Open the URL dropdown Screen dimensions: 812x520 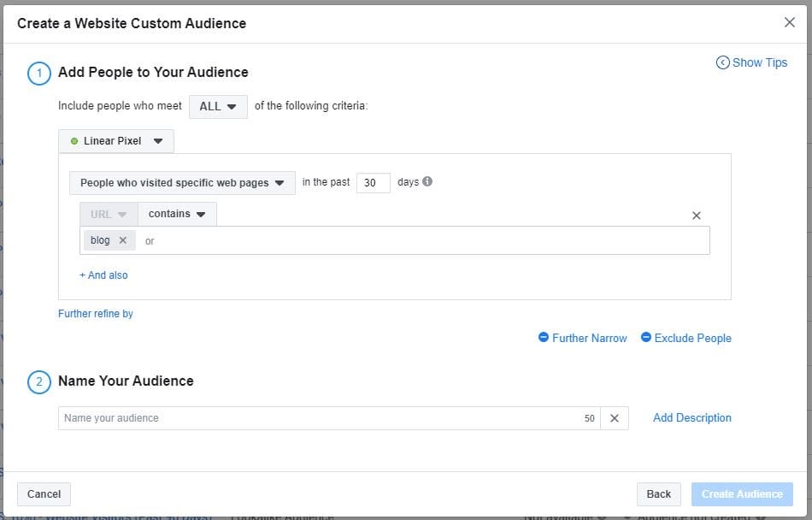[109, 214]
